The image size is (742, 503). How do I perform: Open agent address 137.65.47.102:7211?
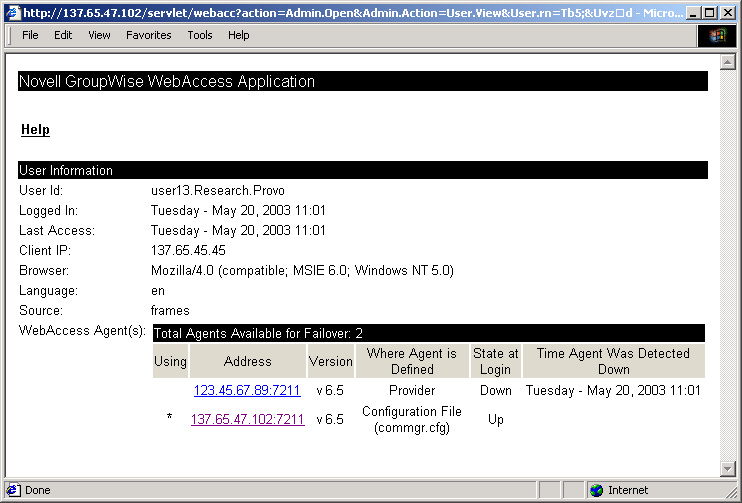click(x=247, y=419)
